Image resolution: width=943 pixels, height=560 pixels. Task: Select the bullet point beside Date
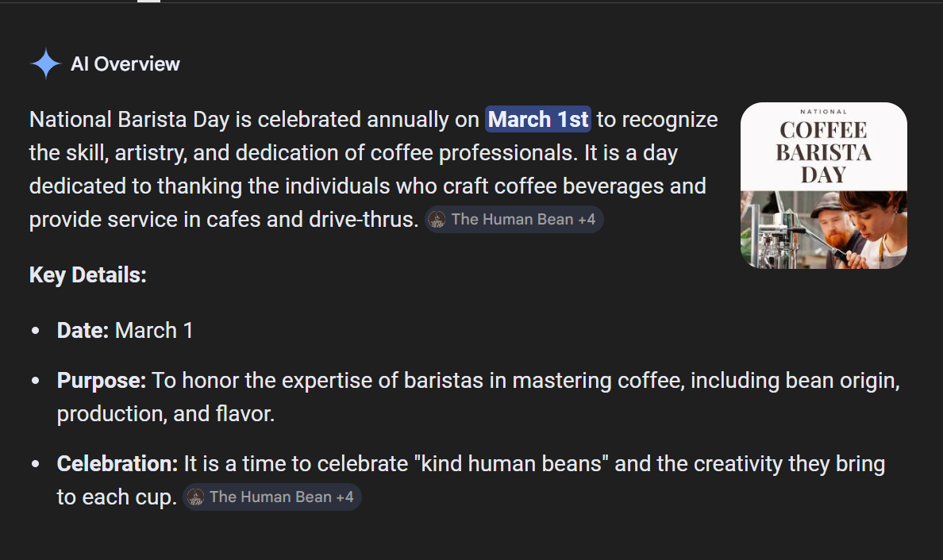36,331
